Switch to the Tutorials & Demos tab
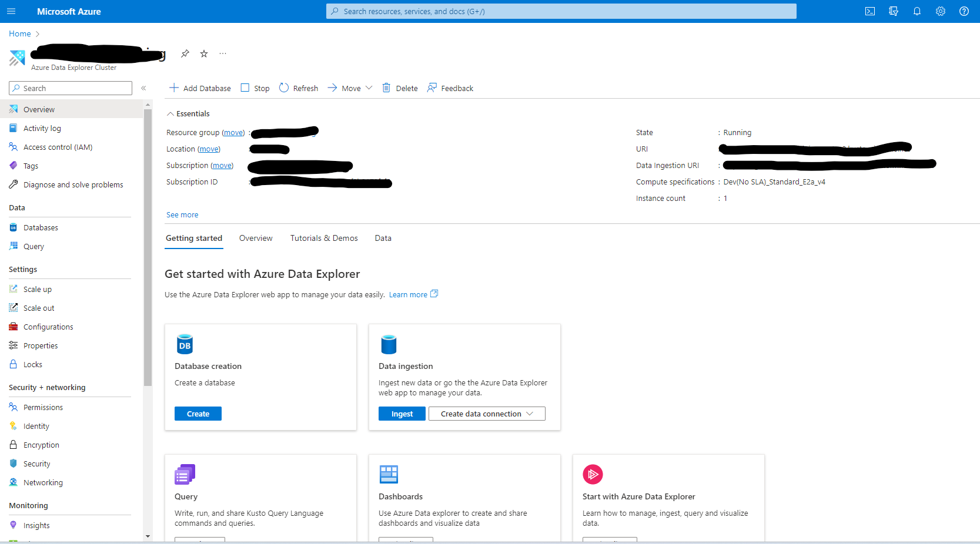The image size is (980, 544). click(x=324, y=238)
